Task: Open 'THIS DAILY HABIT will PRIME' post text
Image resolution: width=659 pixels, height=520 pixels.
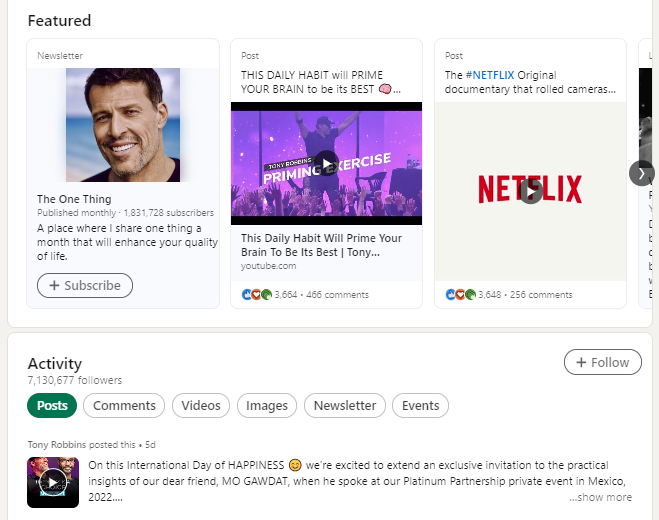Action: pyautogui.click(x=321, y=82)
